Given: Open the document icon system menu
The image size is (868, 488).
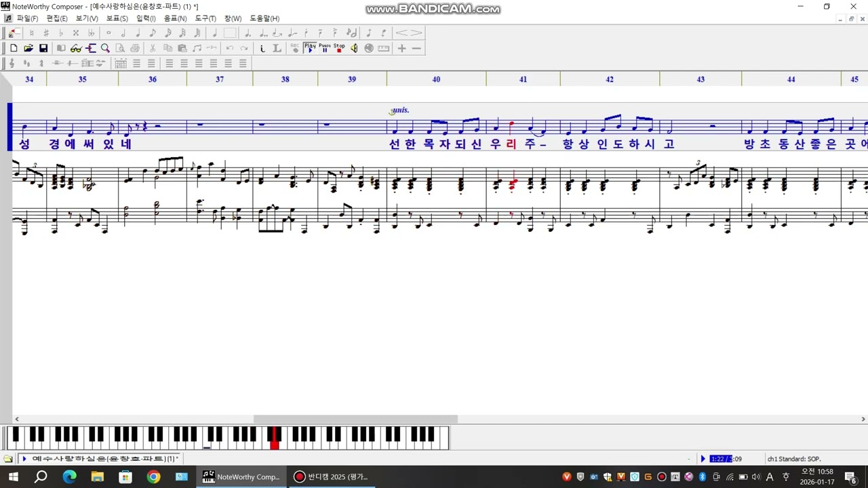Looking at the screenshot, I should (7, 18).
